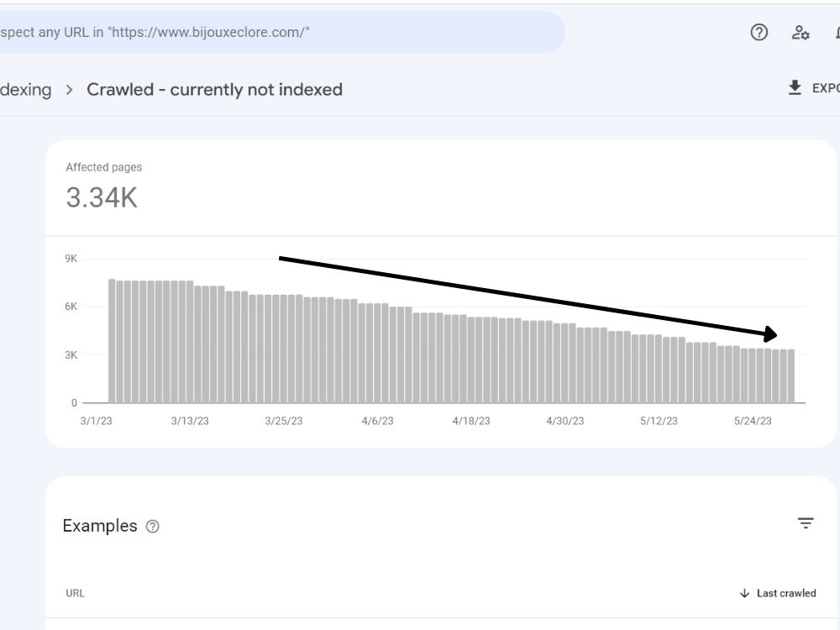Click the help icon beside Examples

(x=153, y=527)
